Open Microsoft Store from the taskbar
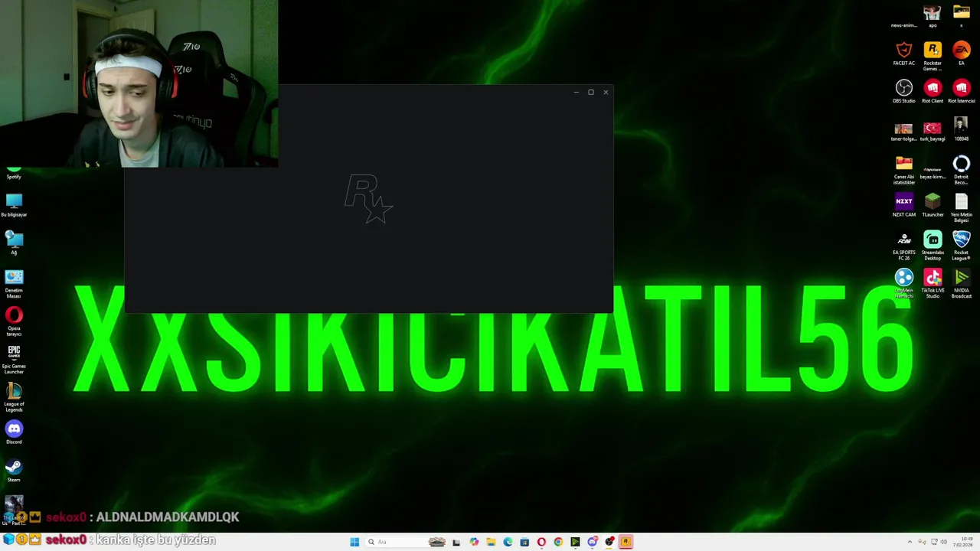This screenshot has width=980, height=551. pos(524,542)
